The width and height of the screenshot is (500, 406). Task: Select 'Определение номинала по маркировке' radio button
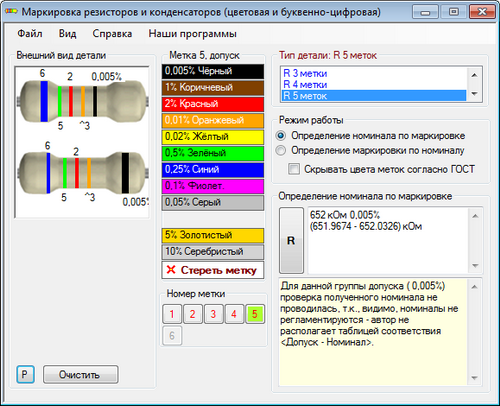pyautogui.click(x=281, y=136)
